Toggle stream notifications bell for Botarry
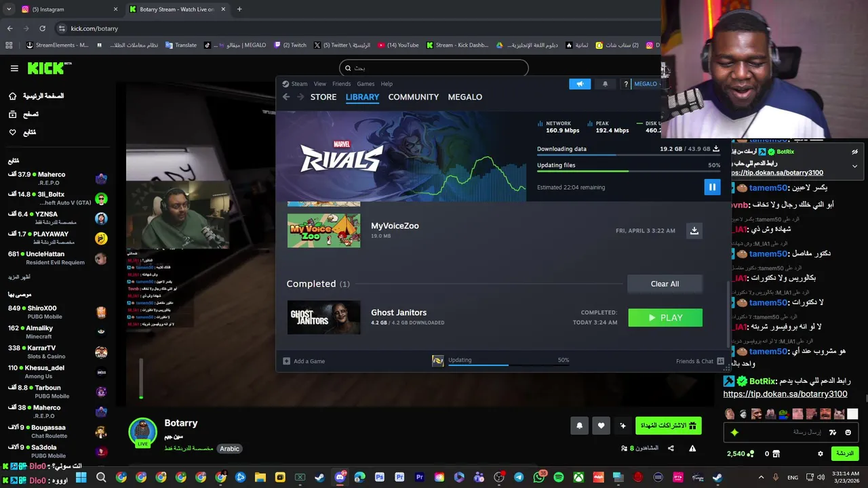The image size is (868, 488). click(x=579, y=426)
